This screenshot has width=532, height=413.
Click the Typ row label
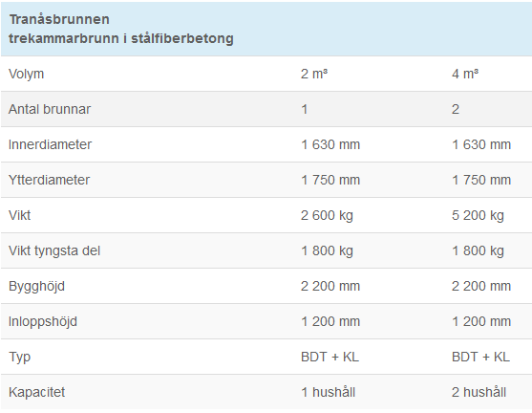tap(20, 358)
